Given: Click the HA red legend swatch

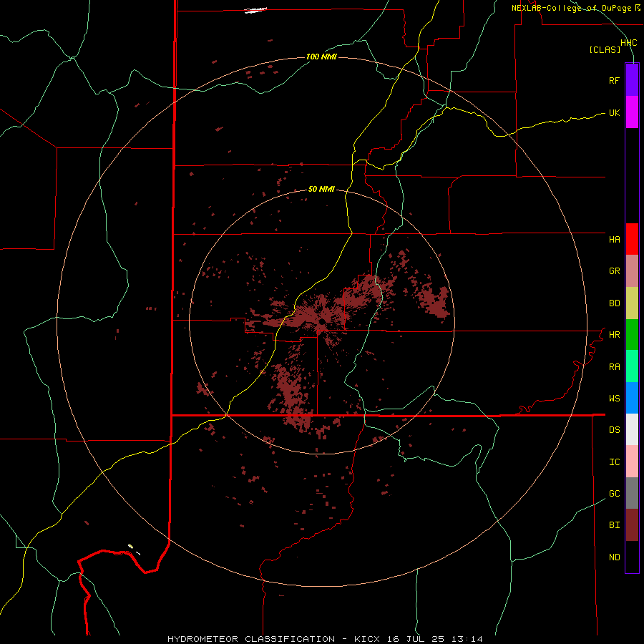Looking at the screenshot, I should tap(632, 239).
